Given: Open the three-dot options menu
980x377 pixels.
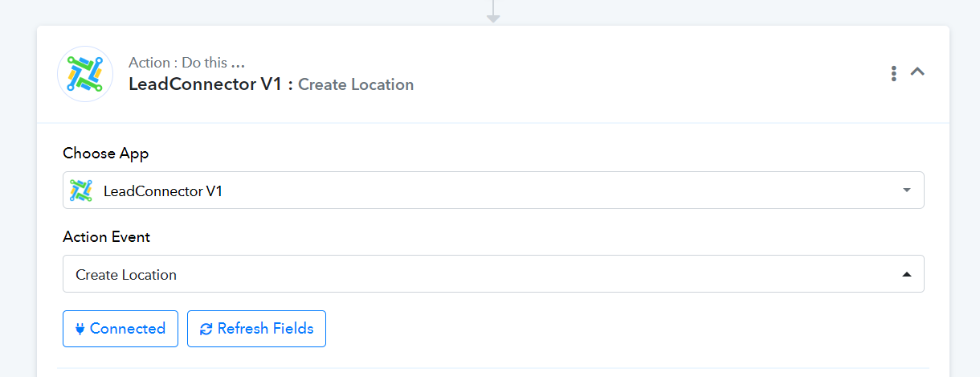Looking at the screenshot, I should point(893,73).
